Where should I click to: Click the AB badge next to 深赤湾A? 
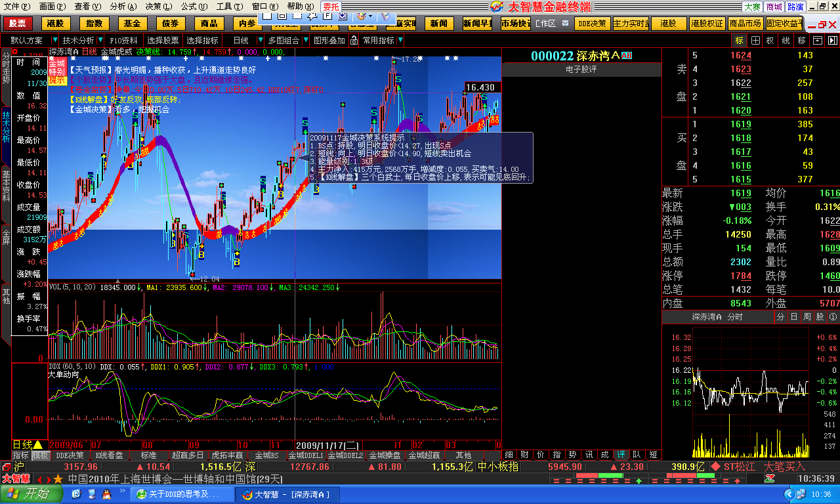click(627, 56)
